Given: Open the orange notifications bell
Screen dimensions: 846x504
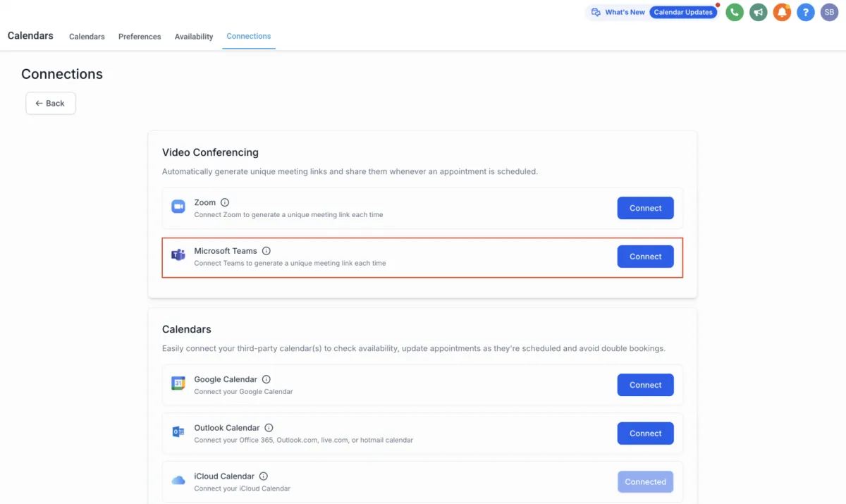Looking at the screenshot, I should 782,12.
